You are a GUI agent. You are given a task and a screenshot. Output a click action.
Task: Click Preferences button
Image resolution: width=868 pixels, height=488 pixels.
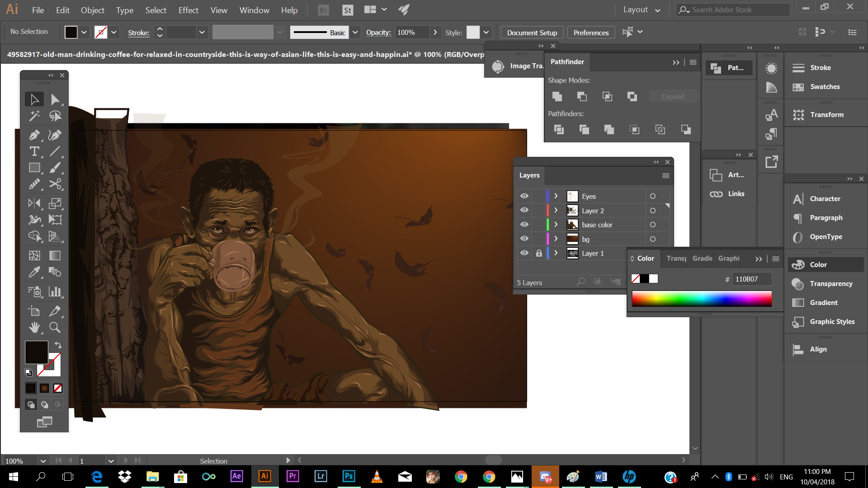tap(591, 33)
